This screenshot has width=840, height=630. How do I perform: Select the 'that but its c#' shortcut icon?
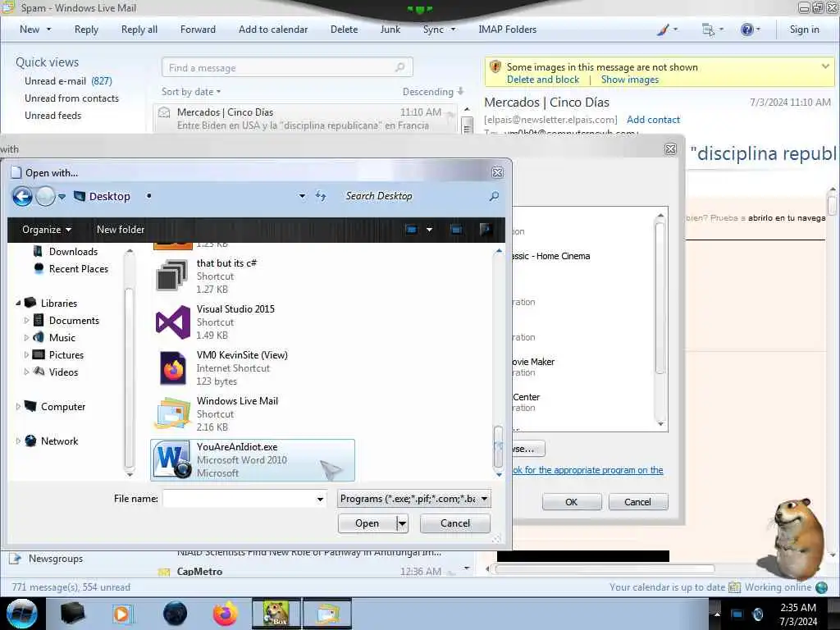172,276
